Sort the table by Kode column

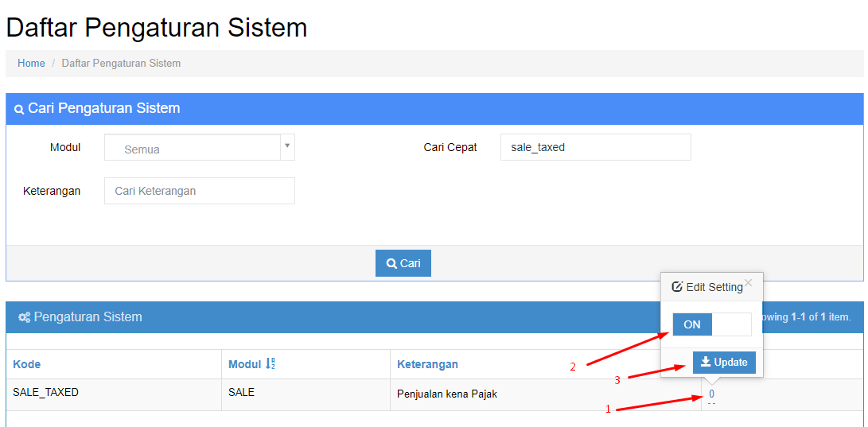click(27, 364)
